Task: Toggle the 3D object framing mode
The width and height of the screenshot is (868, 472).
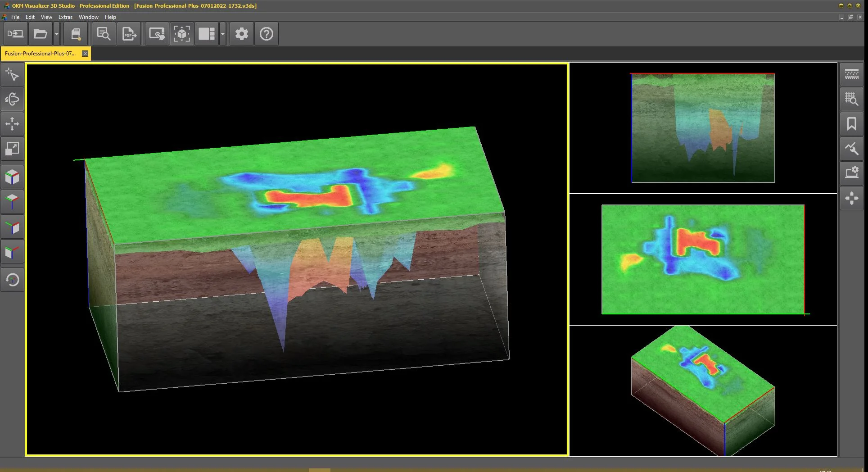Action: coord(182,34)
